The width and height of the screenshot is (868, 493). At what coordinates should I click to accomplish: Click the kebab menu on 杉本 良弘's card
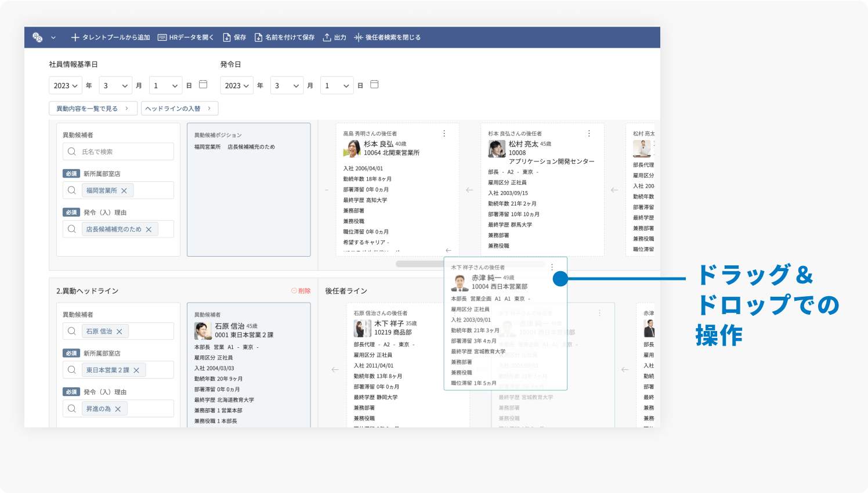click(444, 133)
